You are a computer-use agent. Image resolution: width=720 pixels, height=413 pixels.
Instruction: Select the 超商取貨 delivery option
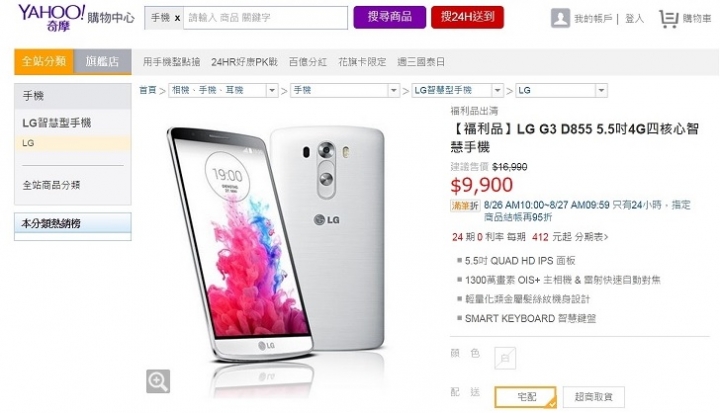coord(593,396)
